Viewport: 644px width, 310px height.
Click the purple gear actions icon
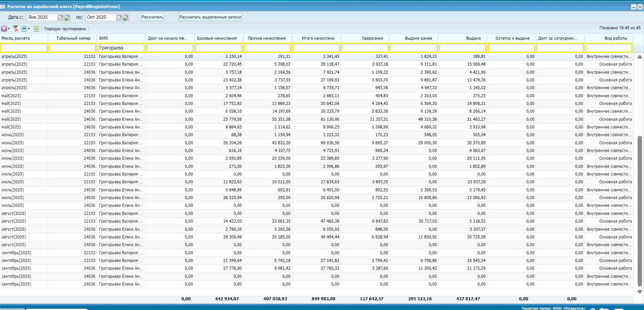pos(4,29)
